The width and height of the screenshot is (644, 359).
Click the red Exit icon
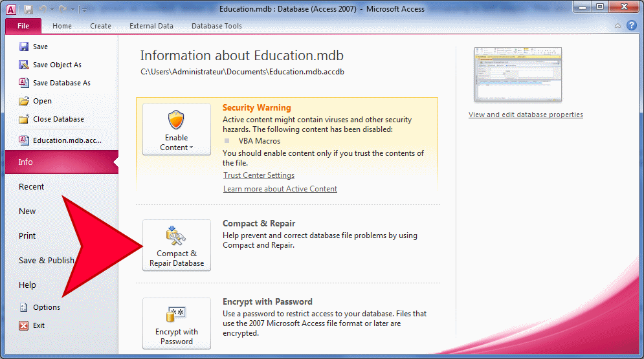tap(24, 325)
